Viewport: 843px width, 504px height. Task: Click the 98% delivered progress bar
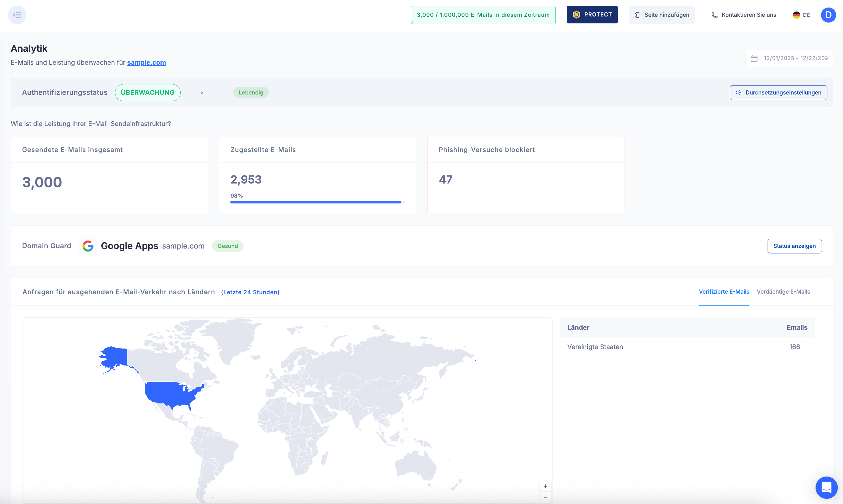pos(316,202)
